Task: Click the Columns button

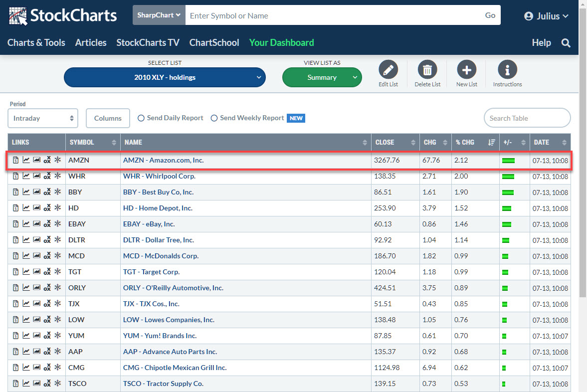Action: [108, 118]
